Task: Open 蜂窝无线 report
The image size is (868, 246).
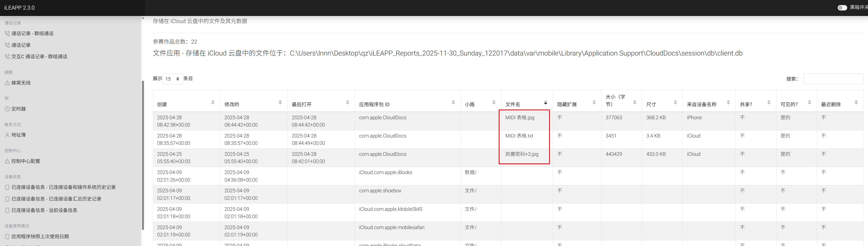Action: click(x=21, y=83)
